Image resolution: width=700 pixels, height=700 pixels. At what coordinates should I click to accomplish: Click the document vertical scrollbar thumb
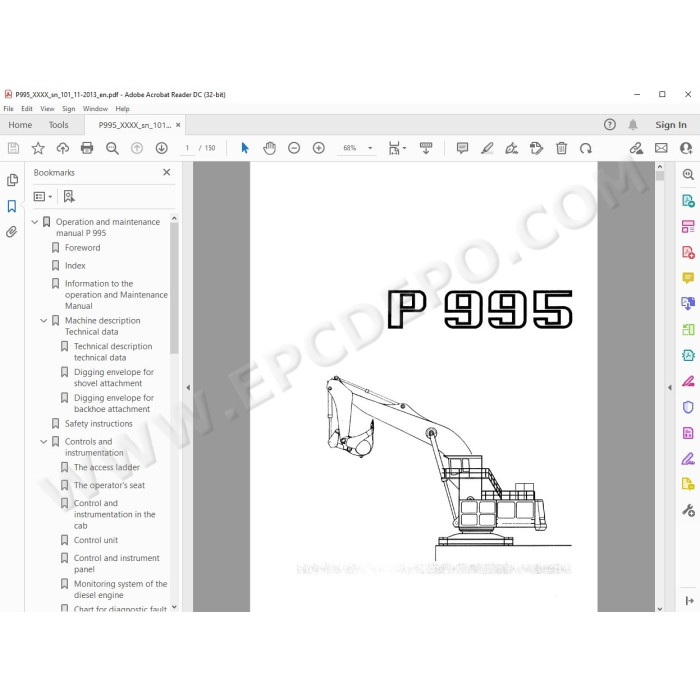tap(660, 175)
